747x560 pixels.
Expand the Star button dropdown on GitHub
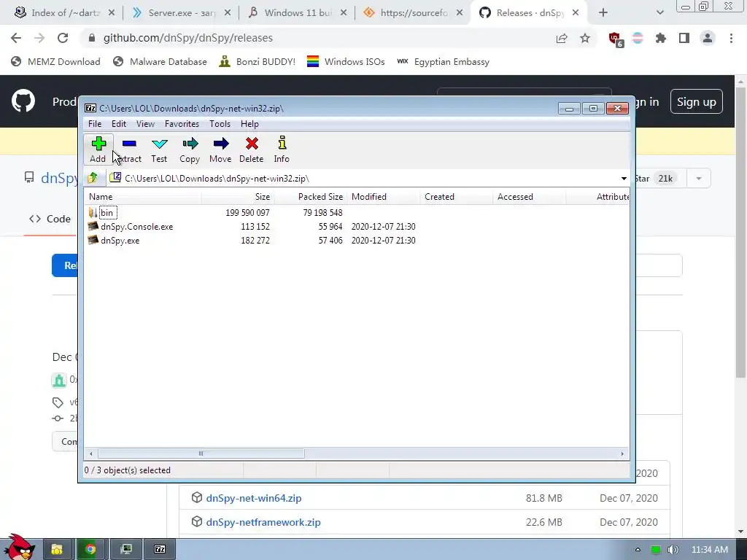pos(699,179)
